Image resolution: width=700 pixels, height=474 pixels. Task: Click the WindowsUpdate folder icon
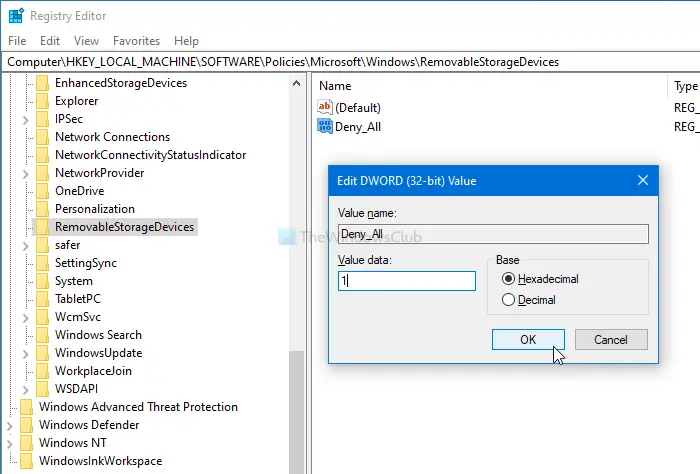click(42, 353)
